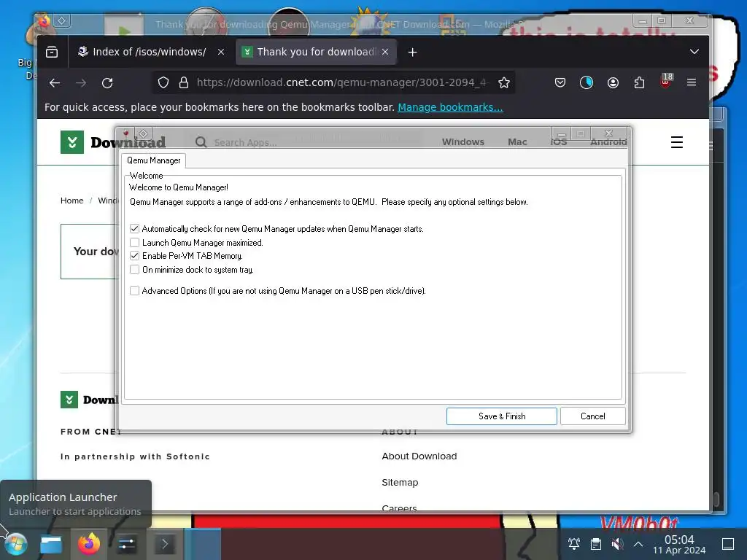The image size is (747, 560).
Task: Click the blue circular extension icon
Action: [587, 83]
